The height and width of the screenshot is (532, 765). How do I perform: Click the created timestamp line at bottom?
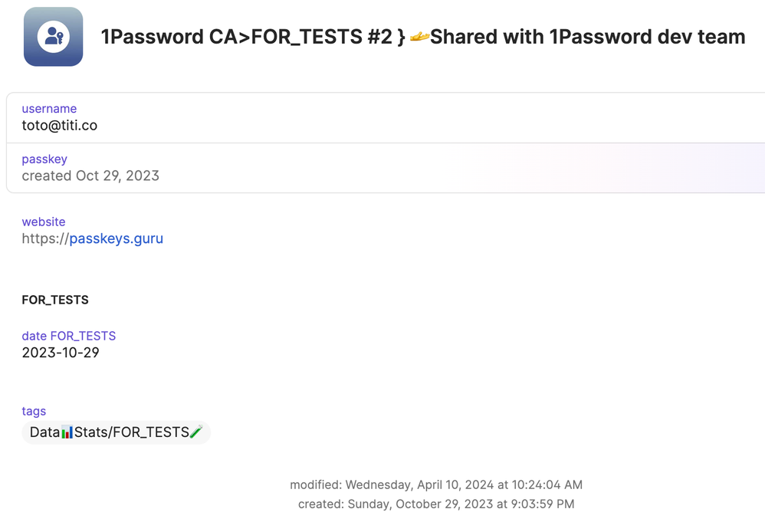(436, 504)
